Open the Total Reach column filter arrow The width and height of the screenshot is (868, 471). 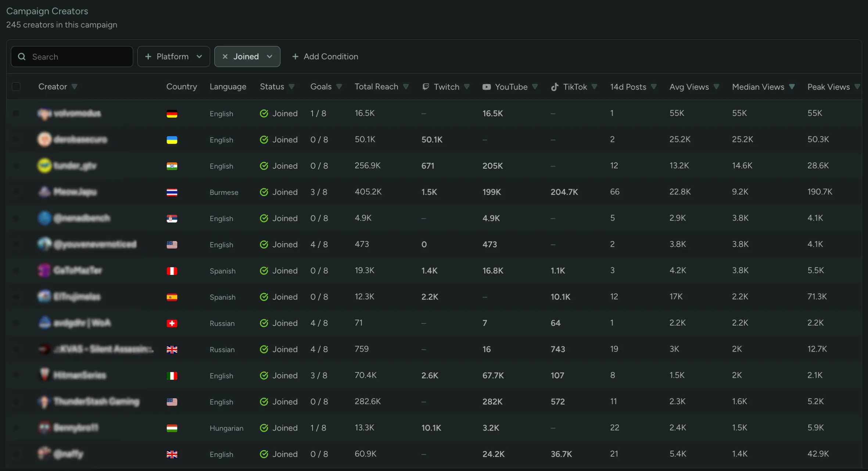(406, 87)
